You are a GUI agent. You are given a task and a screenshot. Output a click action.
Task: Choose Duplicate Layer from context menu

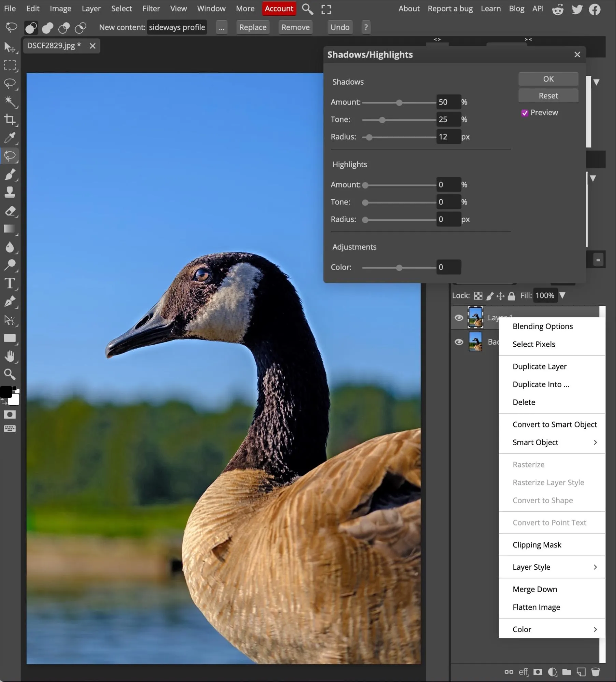pos(539,366)
